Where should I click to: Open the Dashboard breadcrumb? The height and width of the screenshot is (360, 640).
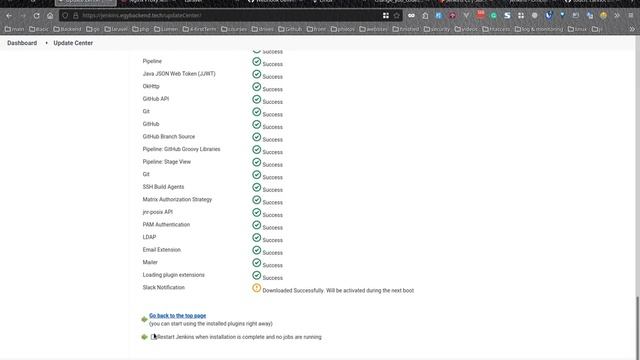[x=22, y=43]
